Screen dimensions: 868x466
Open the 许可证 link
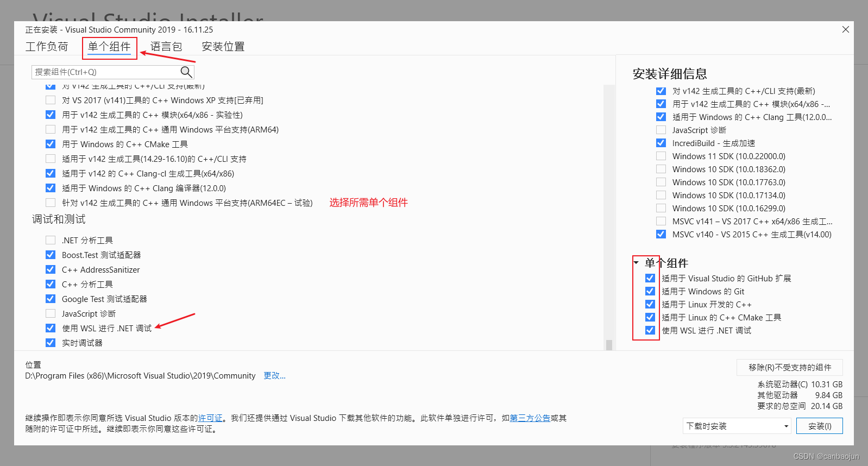point(210,418)
